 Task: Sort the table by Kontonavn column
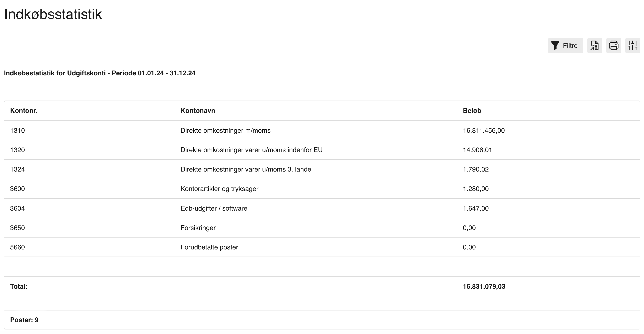click(198, 110)
